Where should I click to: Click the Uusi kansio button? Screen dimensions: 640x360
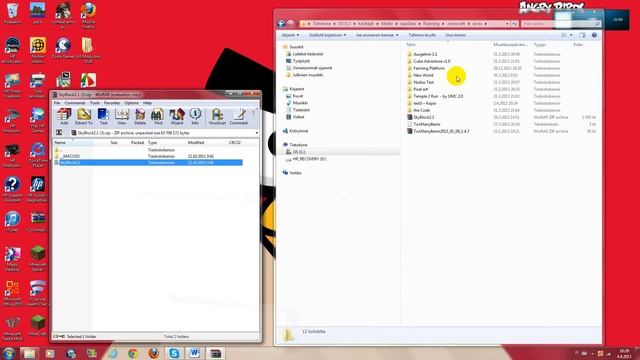pyautogui.click(x=455, y=35)
